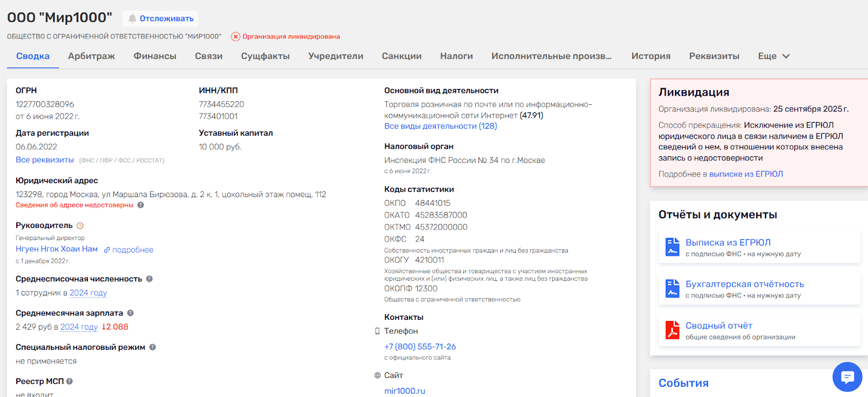This screenshot has width=868, height=397.
Task: Click the help icon near Специальный налоговый режим
Action: (152, 347)
